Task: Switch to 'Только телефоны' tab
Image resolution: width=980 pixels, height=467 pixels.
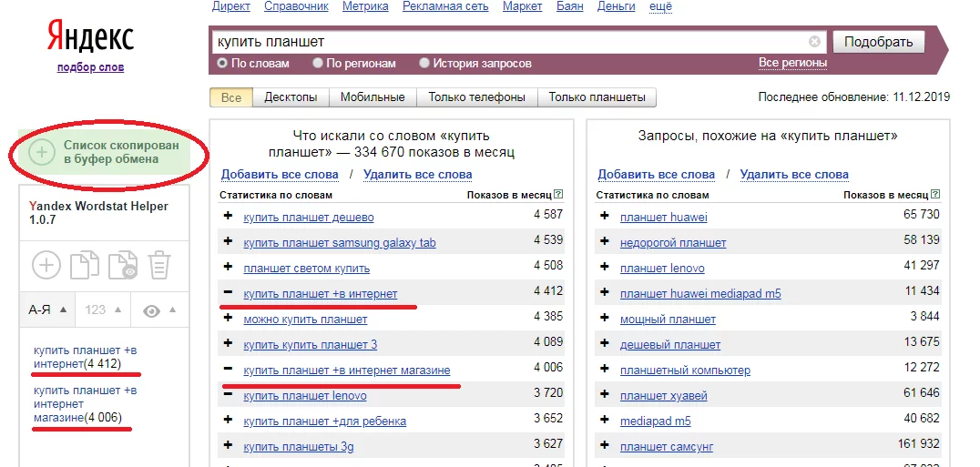Action: click(x=476, y=97)
